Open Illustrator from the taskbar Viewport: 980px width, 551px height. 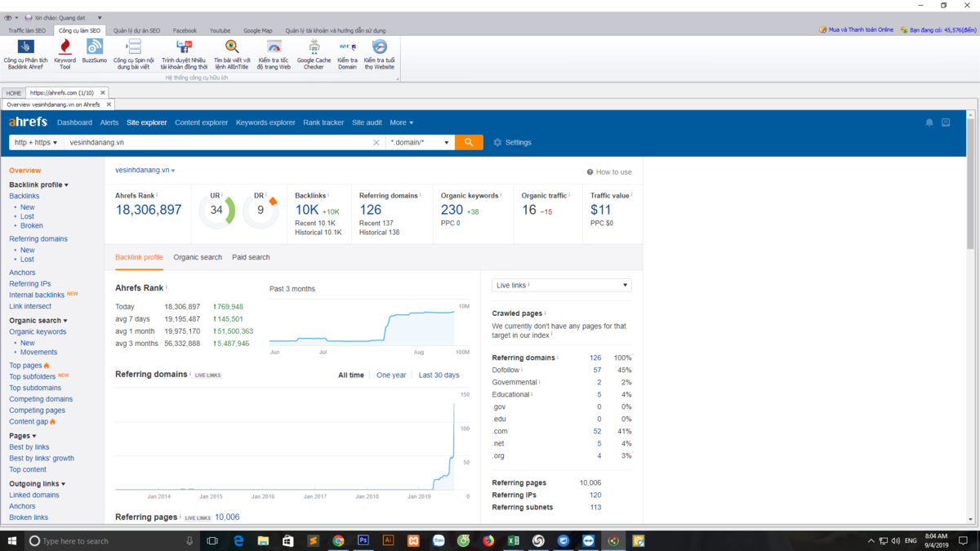pyautogui.click(x=388, y=540)
